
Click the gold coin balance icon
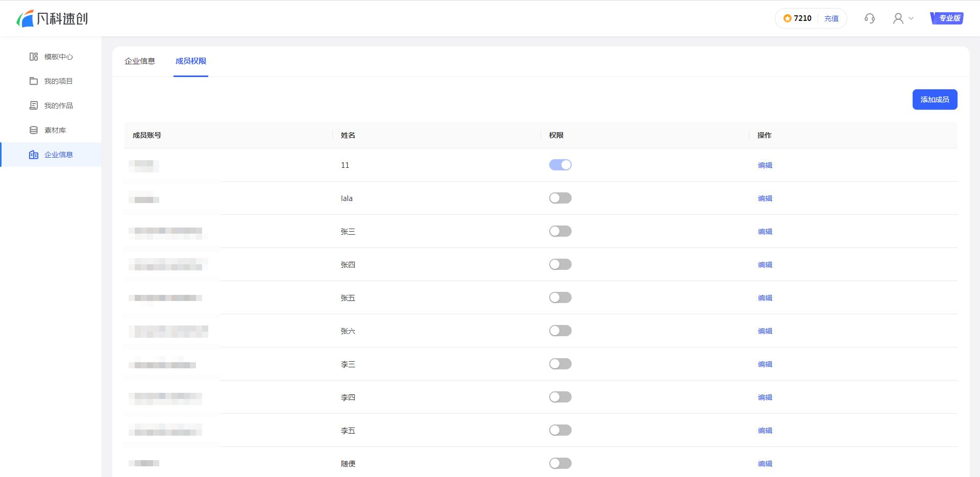click(788, 18)
